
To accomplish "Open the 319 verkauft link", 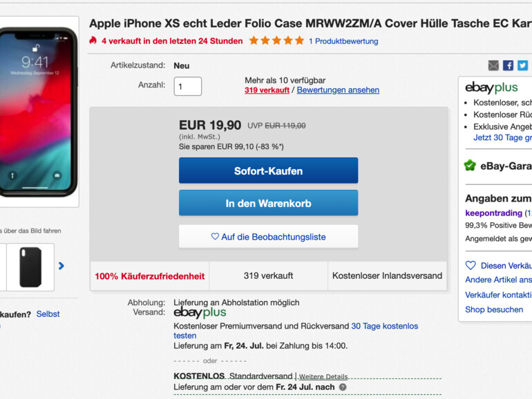I will [267, 90].
